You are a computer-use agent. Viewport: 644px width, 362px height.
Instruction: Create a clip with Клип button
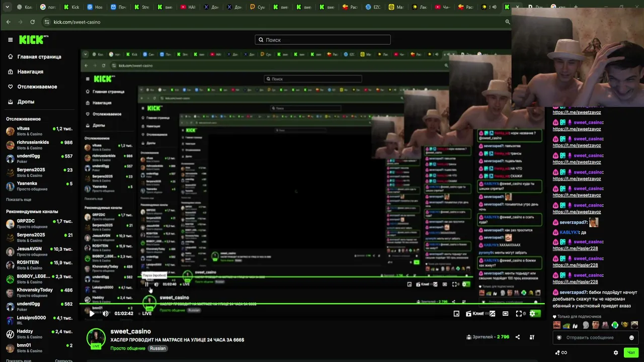tap(475, 313)
